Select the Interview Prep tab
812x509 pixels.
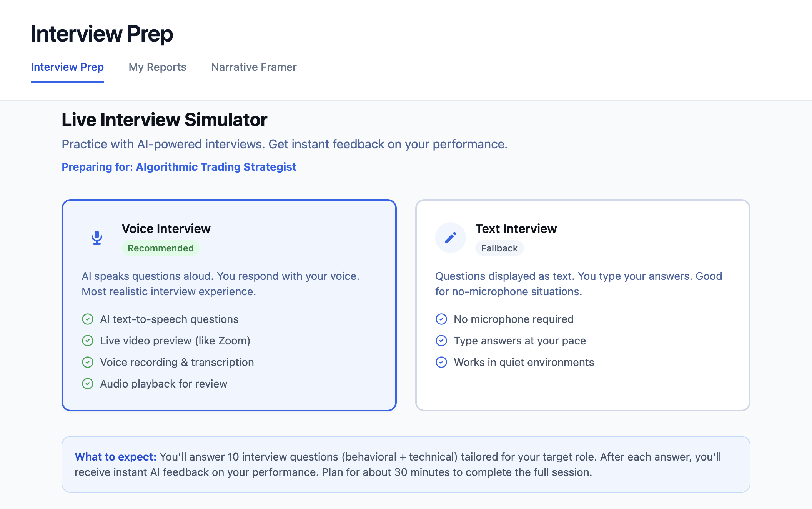coord(67,67)
